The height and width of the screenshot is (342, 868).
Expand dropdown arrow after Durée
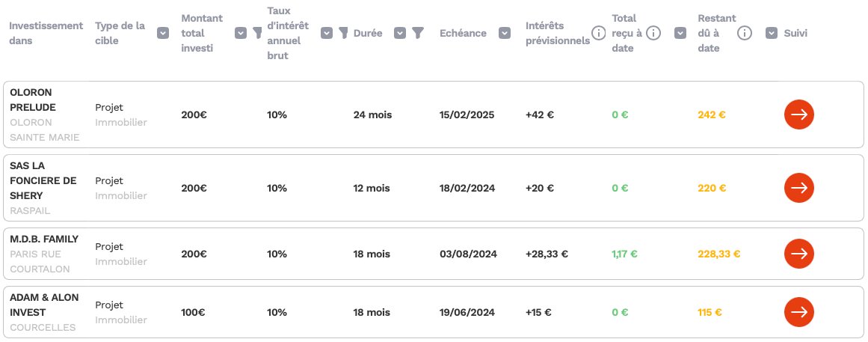(x=400, y=33)
